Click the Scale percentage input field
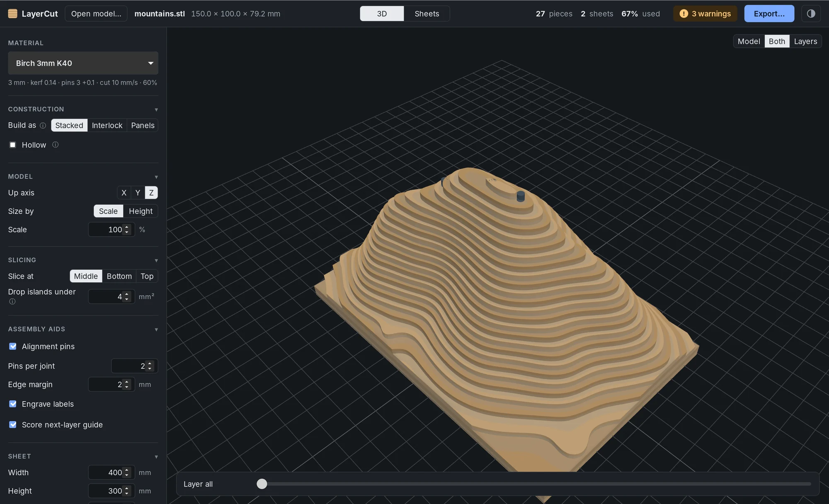The image size is (829, 504). point(112,230)
